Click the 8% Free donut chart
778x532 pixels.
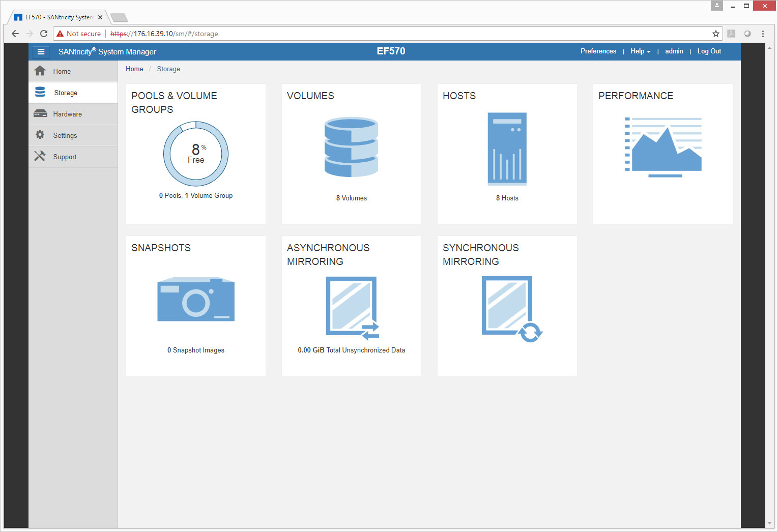click(196, 154)
